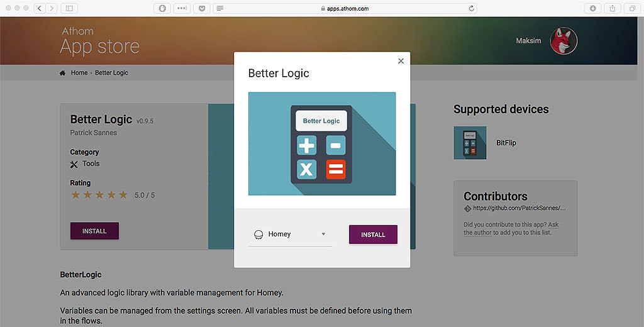Click the Homey device icon in dropdown

[x=258, y=235]
